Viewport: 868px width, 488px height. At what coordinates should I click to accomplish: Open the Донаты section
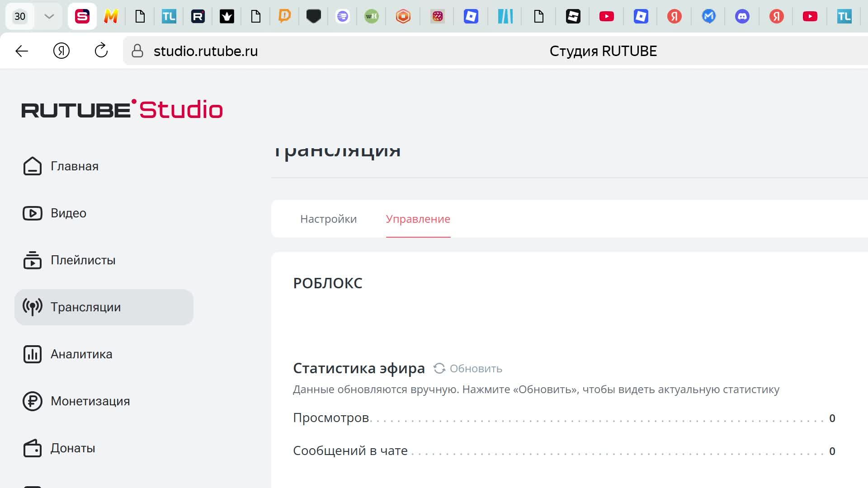[x=72, y=448]
